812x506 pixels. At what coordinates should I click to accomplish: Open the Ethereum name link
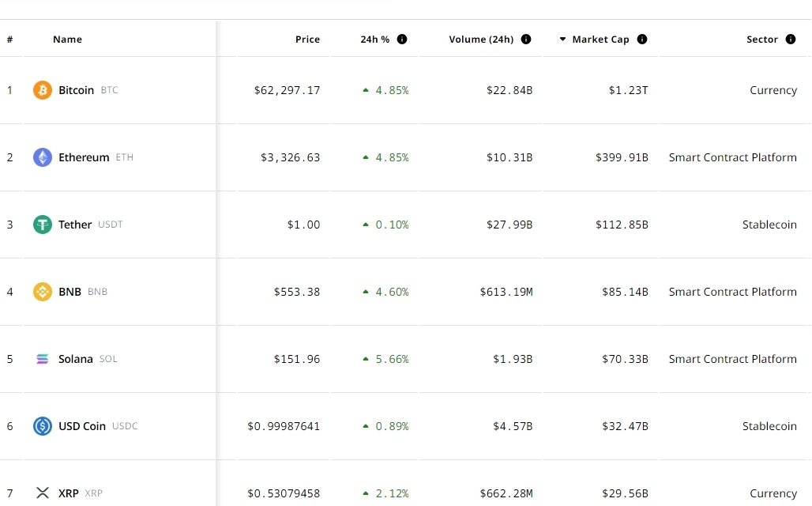click(84, 157)
